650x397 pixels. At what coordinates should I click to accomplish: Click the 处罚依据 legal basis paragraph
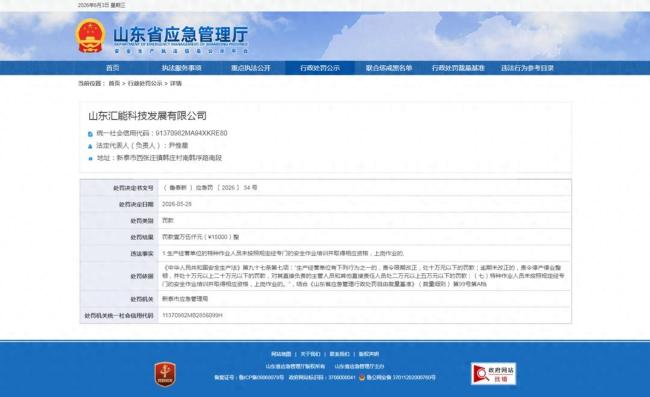point(364,276)
